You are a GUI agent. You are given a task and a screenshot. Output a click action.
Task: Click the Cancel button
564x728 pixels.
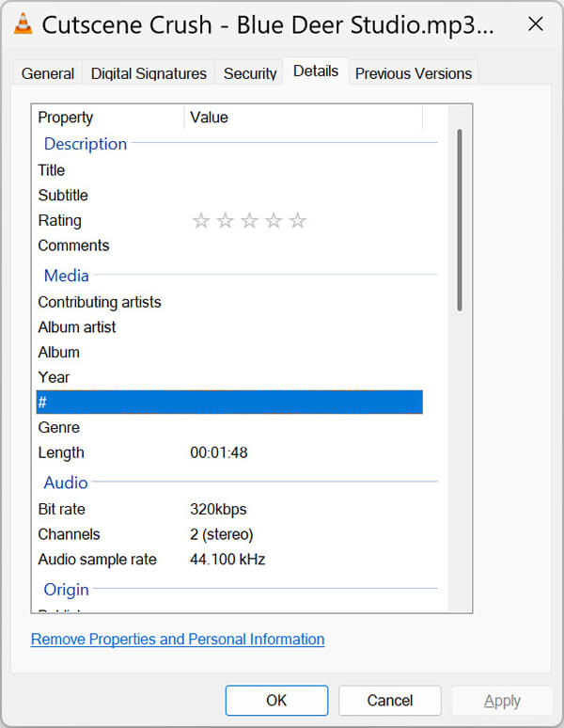pos(390,700)
